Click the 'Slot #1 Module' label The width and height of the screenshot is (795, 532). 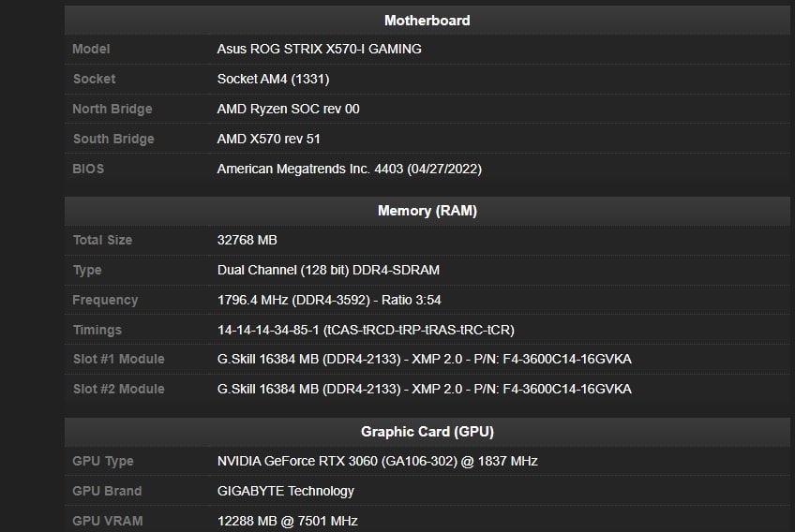(x=119, y=360)
